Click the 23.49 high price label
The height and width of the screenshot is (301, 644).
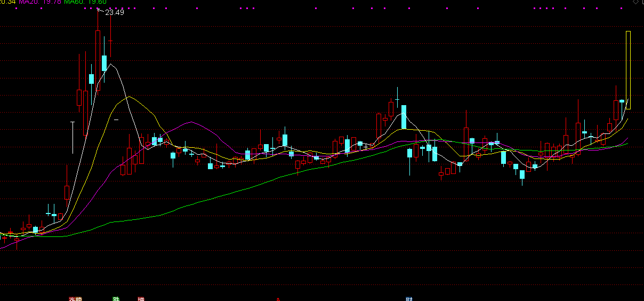point(115,12)
